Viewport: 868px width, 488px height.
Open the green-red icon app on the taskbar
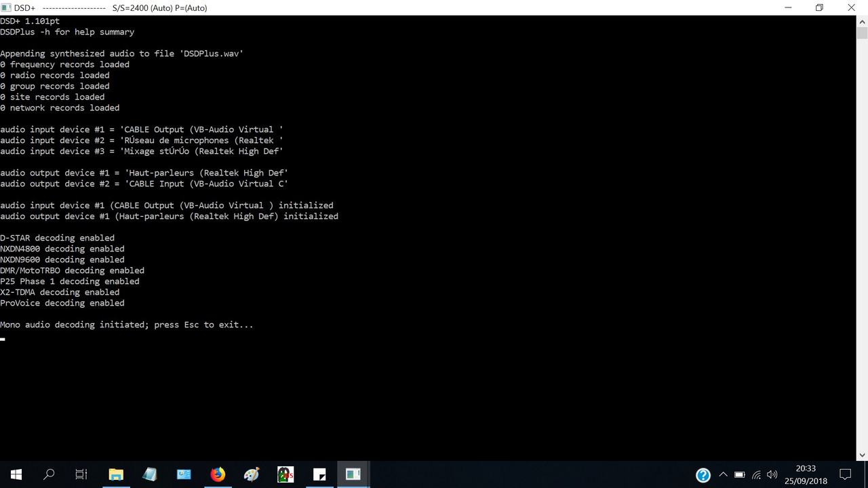click(285, 474)
